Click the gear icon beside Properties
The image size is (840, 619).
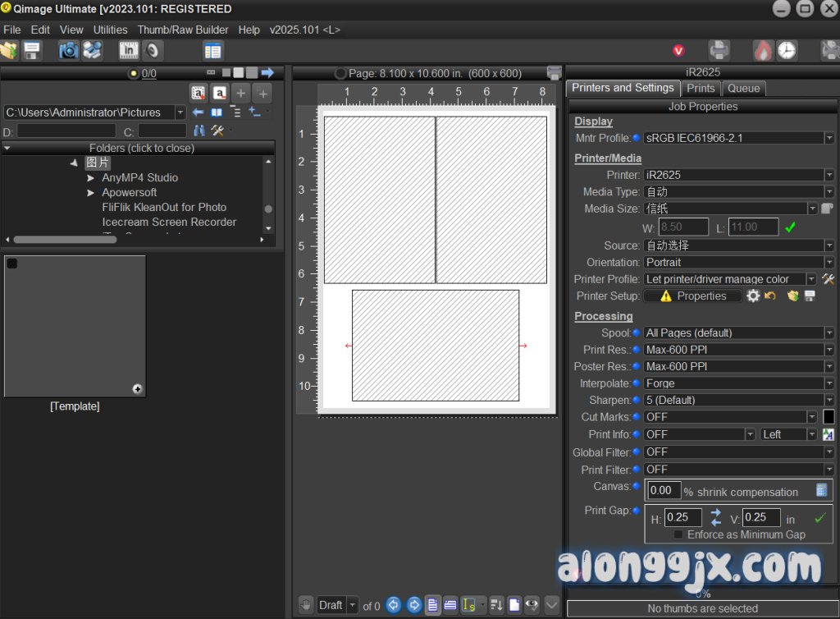point(753,296)
